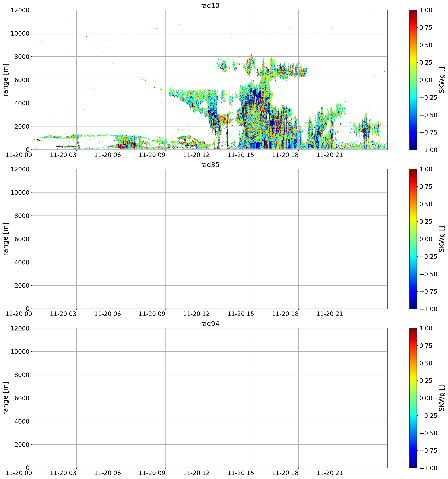Click the 0.75 label on rad94 colorbar
The width and height of the screenshot is (448, 479).
(x=426, y=346)
